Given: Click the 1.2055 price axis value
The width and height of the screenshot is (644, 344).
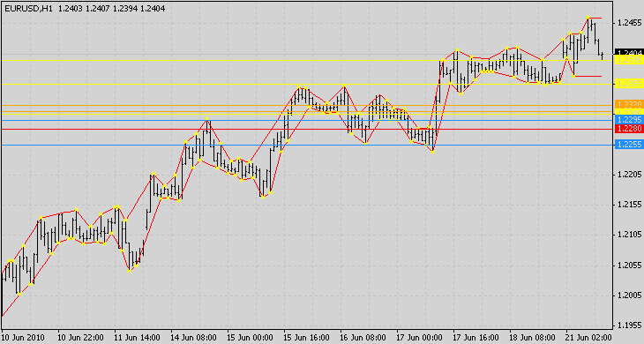Looking at the screenshot, I should click(630, 265).
